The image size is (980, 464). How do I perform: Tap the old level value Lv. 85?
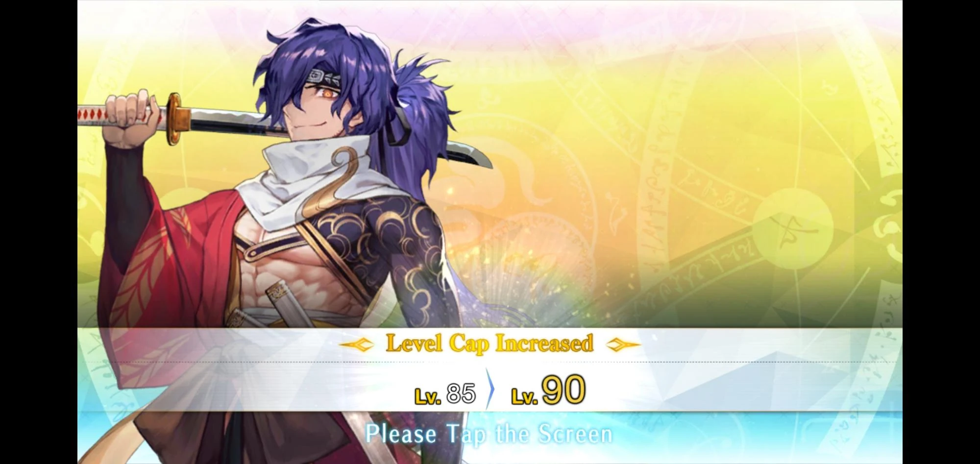click(x=445, y=394)
